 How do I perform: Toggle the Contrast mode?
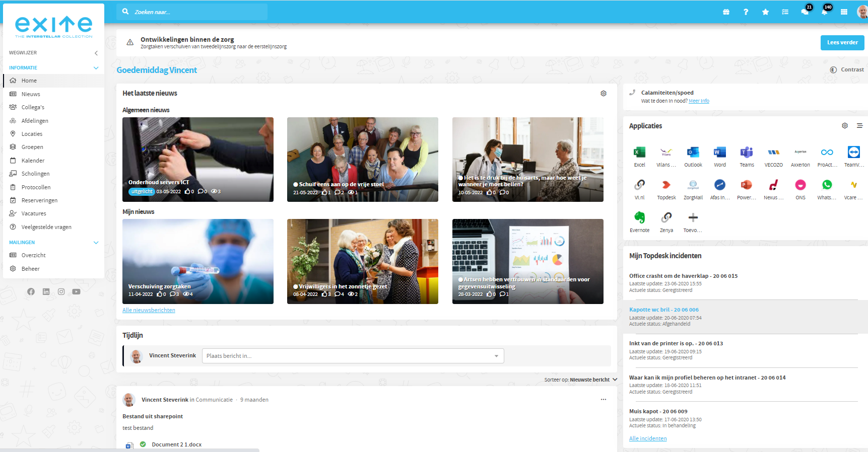pyautogui.click(x=847, y=69)
